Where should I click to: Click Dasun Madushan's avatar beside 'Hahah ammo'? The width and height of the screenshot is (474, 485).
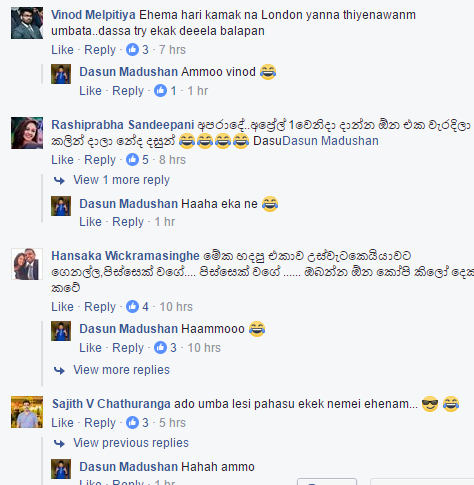[61, 469]
